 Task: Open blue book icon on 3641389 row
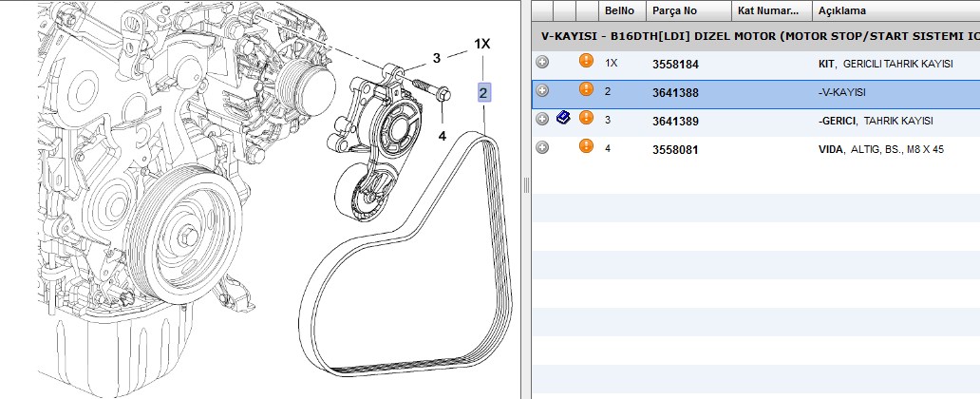(563, 117)
